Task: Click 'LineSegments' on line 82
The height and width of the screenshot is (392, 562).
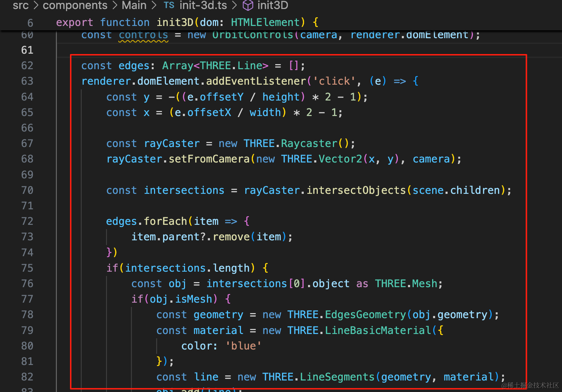Action: (x=337, y=377)
